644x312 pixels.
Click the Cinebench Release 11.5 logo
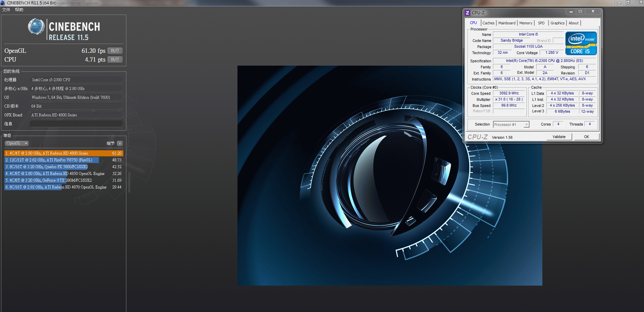point(64,30)
